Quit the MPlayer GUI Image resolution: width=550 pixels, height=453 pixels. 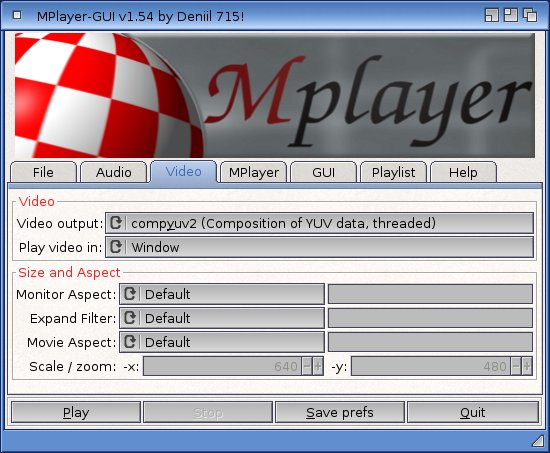(472, 412)
